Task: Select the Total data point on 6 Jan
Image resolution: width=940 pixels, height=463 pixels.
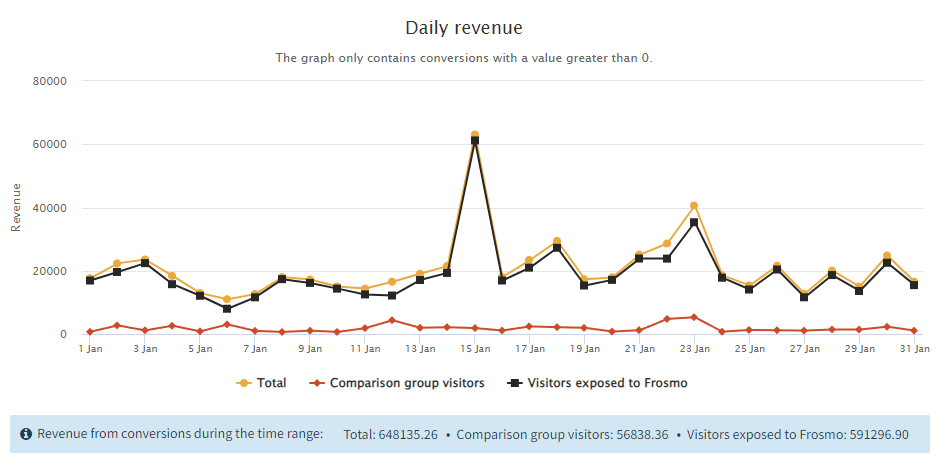Action: click(227, 299)
